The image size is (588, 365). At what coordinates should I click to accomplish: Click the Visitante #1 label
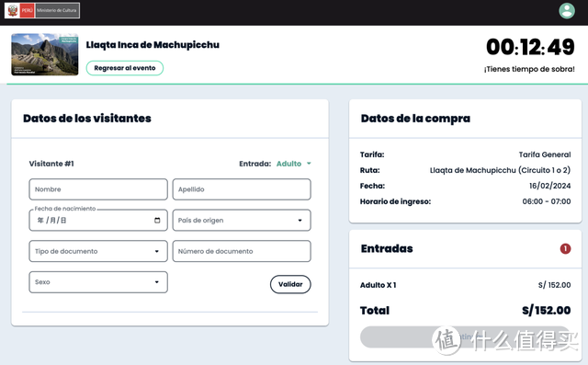(x=51, y=164)
